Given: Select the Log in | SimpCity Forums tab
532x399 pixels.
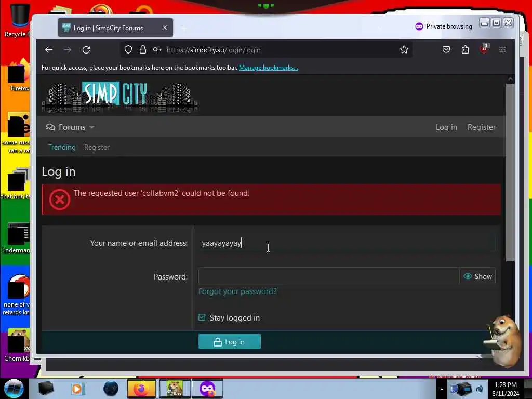Looking at the screenshot, I should [x=115, y=28].
